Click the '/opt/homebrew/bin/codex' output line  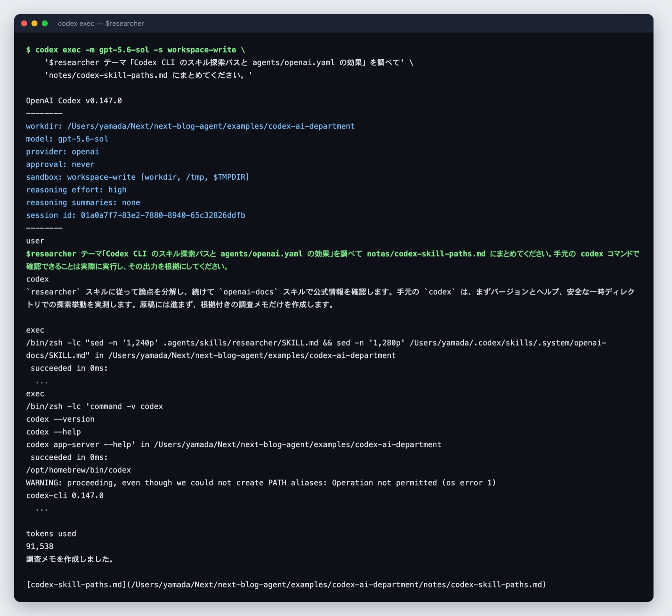79,470
